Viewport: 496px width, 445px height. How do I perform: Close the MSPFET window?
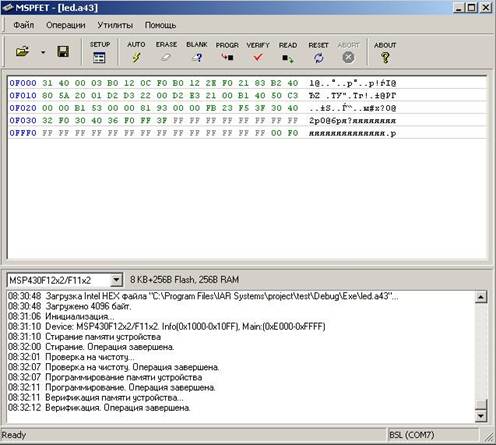pyautogui.click(x=486, y=7)
